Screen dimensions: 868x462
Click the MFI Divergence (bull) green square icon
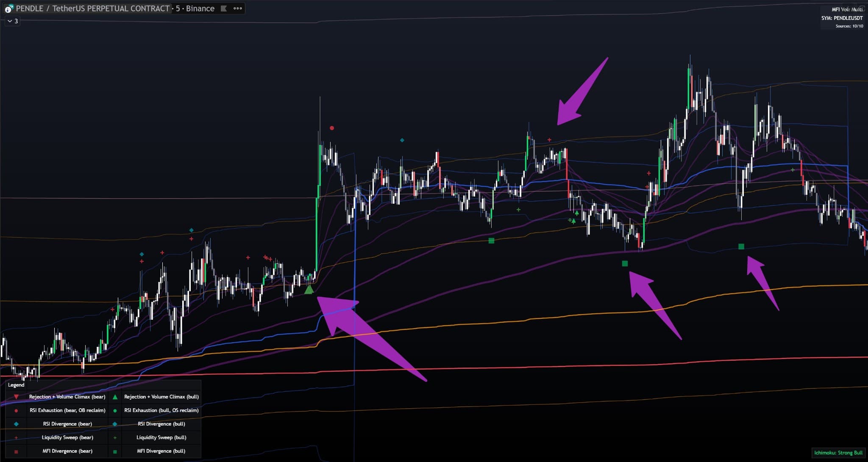click(114, 451)
